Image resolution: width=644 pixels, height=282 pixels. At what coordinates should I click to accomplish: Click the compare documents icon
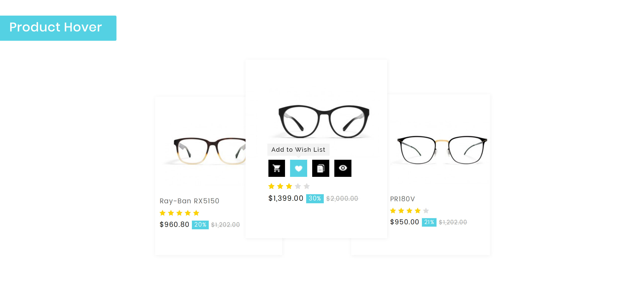pos(320,168)
